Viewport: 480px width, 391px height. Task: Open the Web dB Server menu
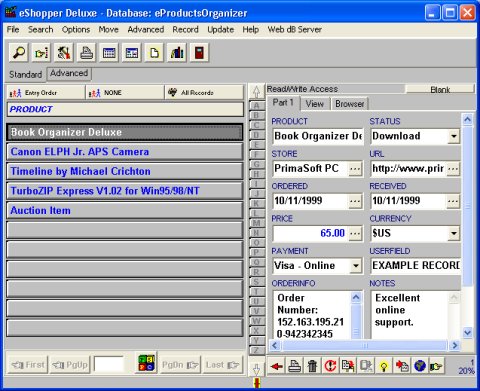(x=295, y=30)
